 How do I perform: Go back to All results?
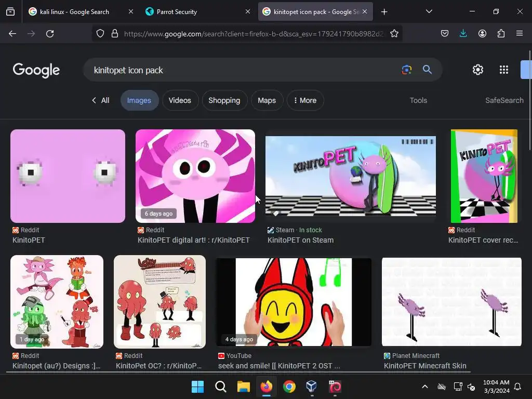(x=100, y=100)
